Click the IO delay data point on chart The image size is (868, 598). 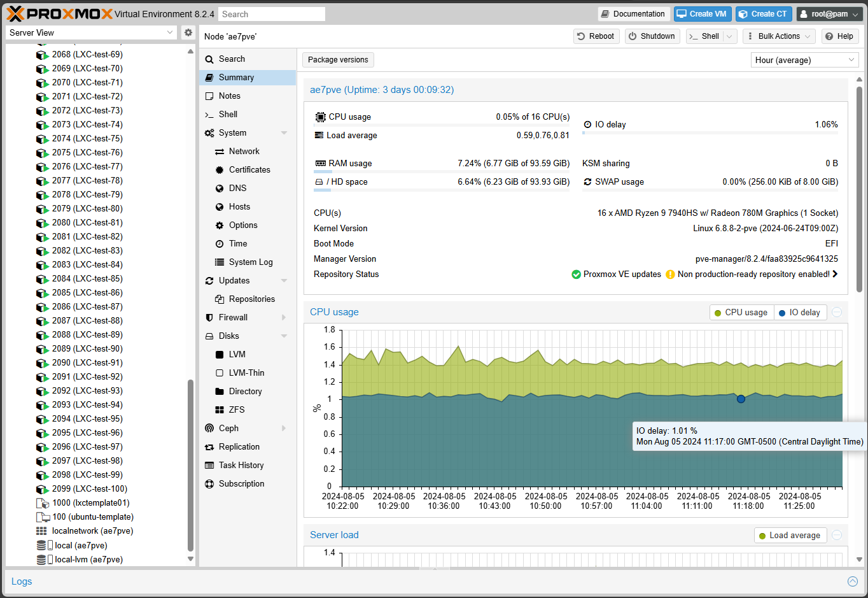click(x=741, y=399)
